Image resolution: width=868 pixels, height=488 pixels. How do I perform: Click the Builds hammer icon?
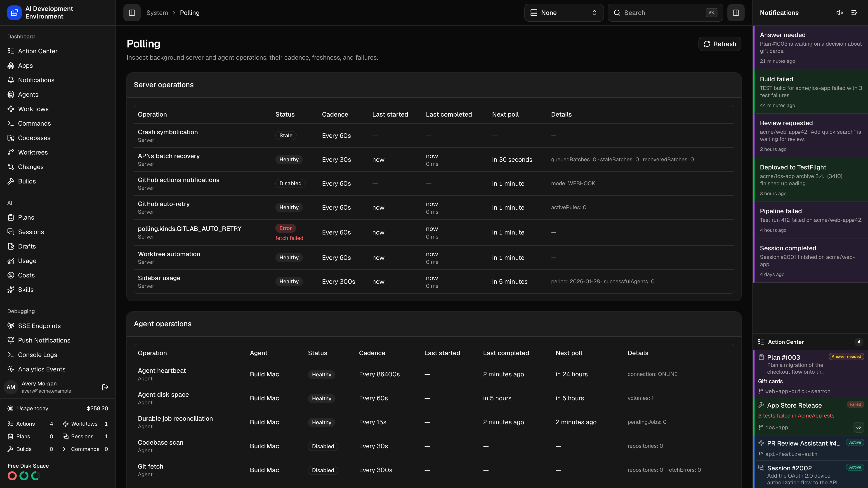(11, 181)
